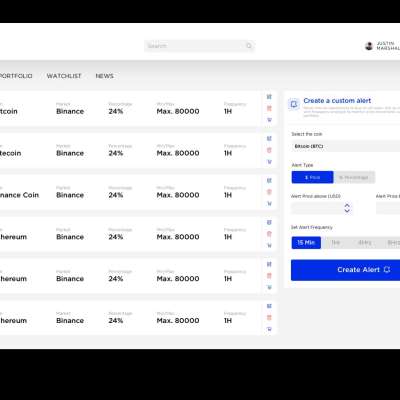Click the blue icon below trash in Litecoin row
Image resolution: width=400 pixels, height=400 pixels.
click(x=269, y=162)
